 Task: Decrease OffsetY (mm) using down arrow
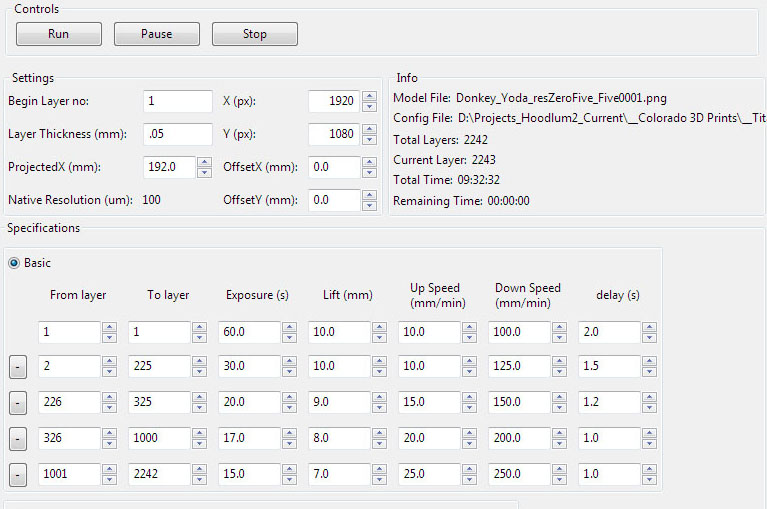pos(370,206)
